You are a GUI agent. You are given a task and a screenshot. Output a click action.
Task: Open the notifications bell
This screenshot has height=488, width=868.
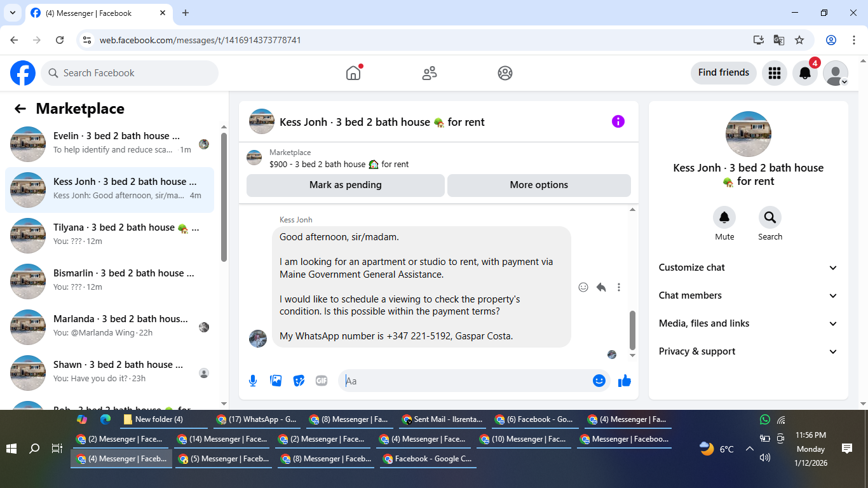[805, 73]
